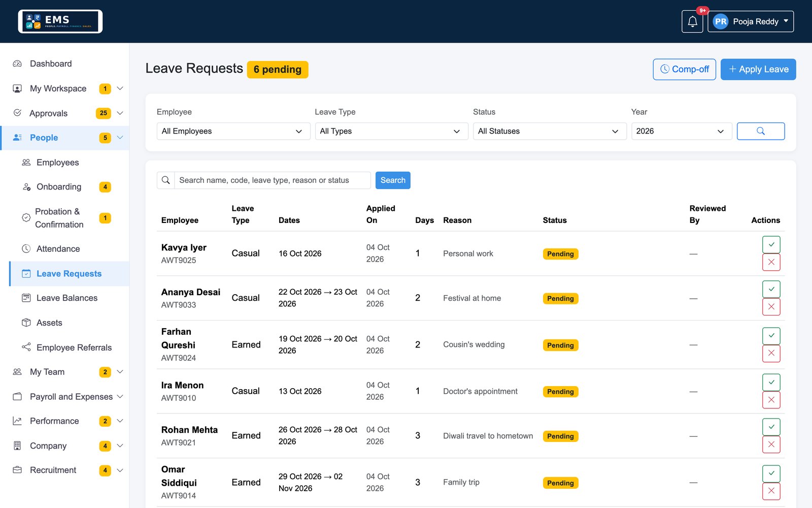This screenshot has height=508, width=812.
Task: Reject Farhan Qureshi's leave request
Action: [771, 354]
